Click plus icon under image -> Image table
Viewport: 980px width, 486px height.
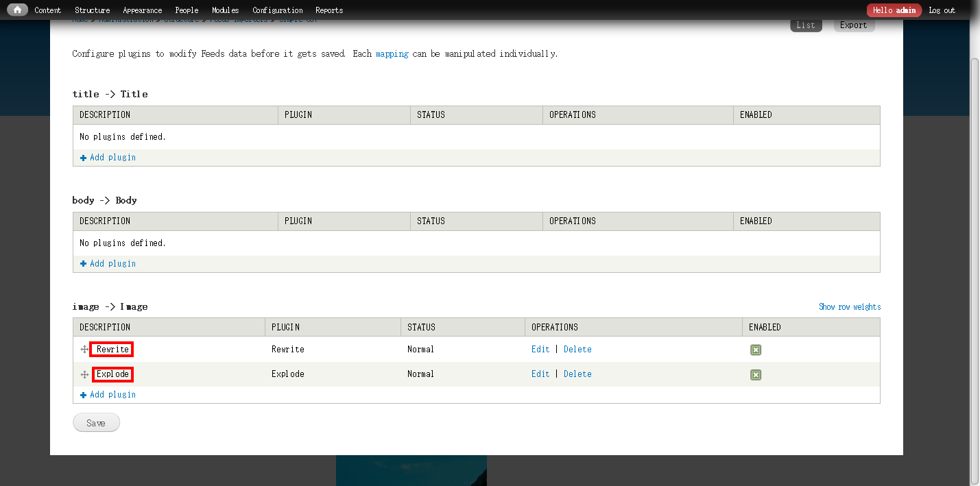[84, 395]
